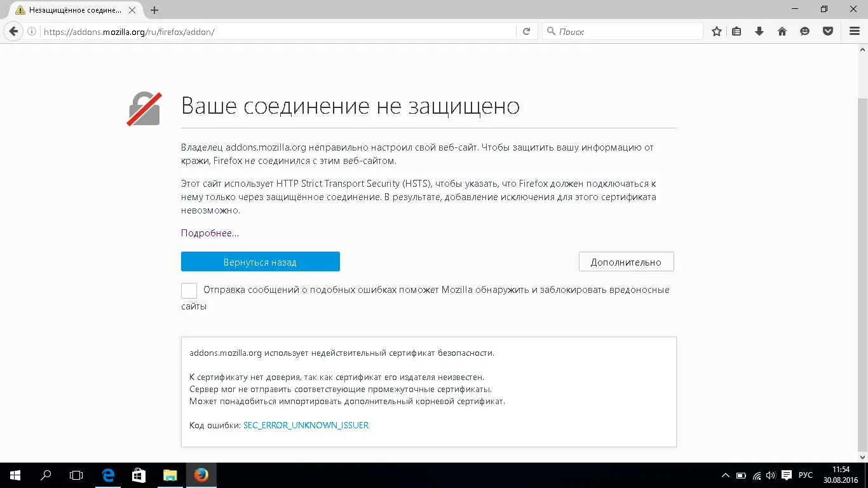
Task: Open the Action Center notifications icon
Action: pyautogui.click(x=787, y=475)
